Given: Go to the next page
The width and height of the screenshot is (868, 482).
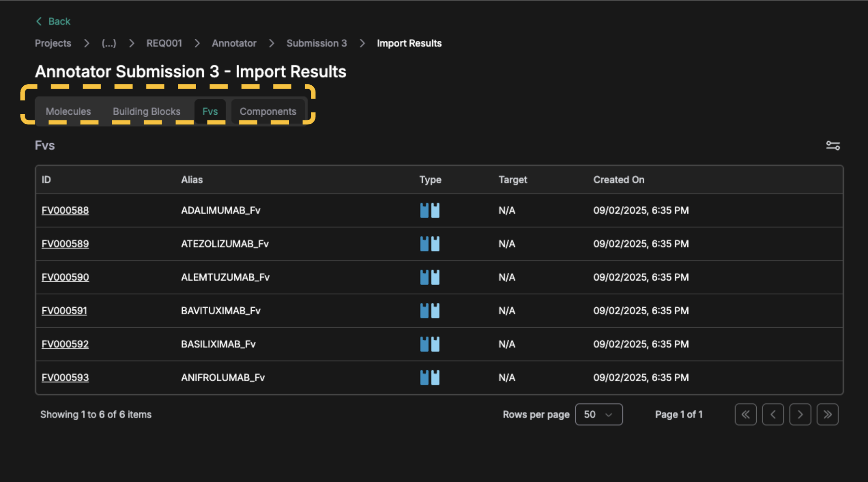Looking at the screenshot, I should (800, 414).
